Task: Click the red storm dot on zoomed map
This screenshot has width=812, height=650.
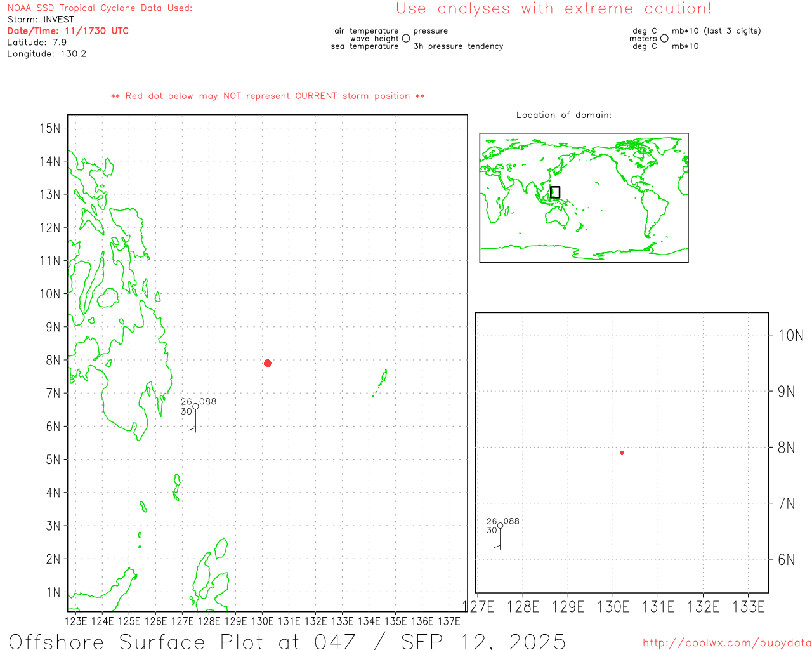Action: [x=622, y=453]
